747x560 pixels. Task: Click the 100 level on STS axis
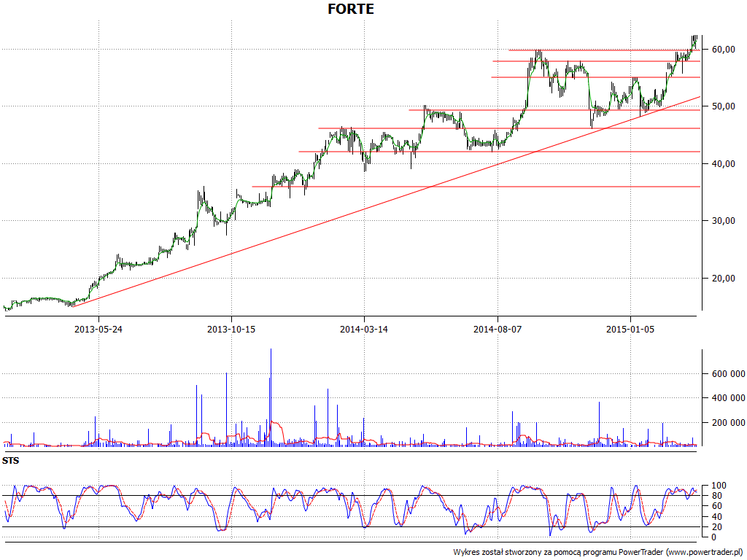tap(719, 486)
